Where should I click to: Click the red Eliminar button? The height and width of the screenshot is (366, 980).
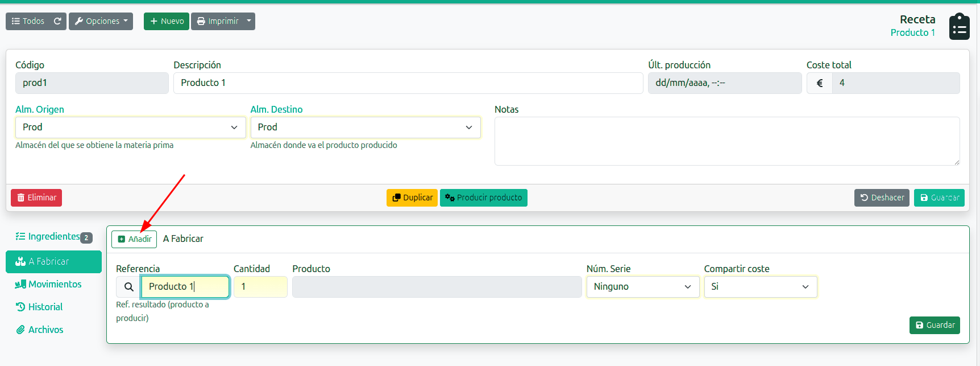click(x=36, y=198)
